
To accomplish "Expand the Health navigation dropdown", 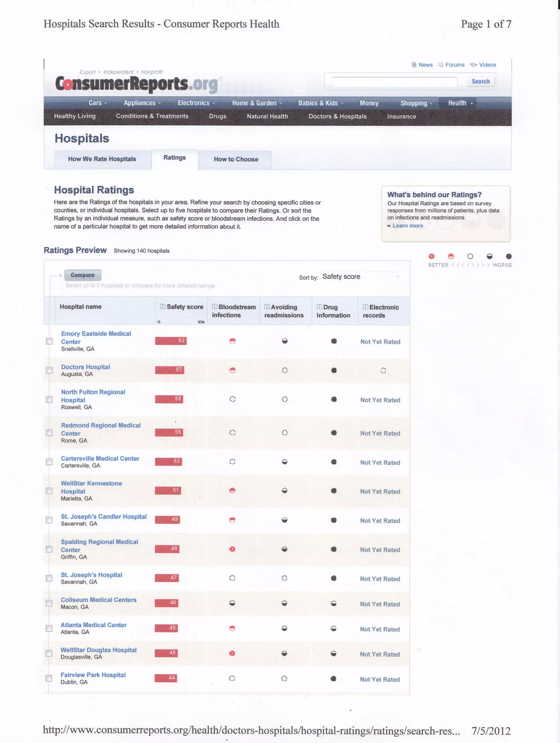I will tap(460, 103).
